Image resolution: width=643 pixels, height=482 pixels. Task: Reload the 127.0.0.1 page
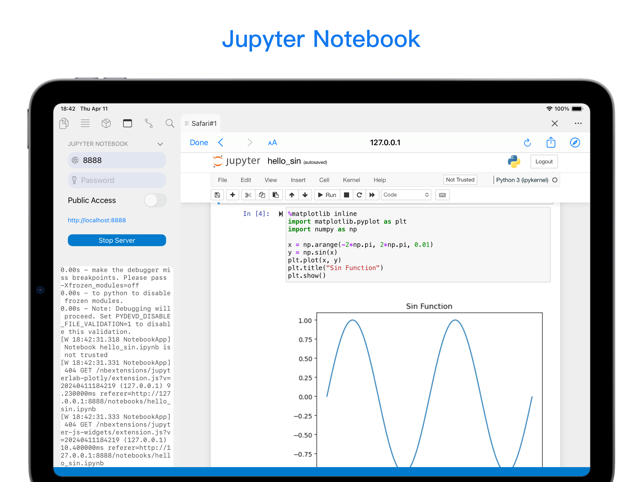(x=527, y=143)
